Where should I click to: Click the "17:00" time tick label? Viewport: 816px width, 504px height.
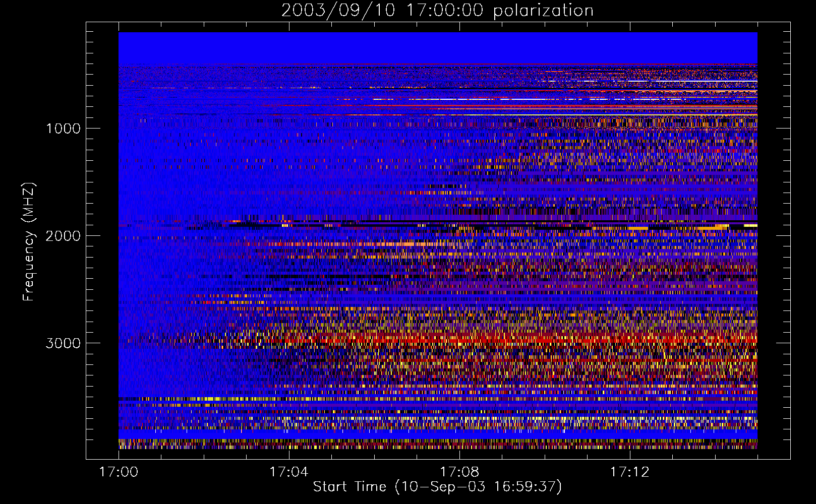click(119, 472)
